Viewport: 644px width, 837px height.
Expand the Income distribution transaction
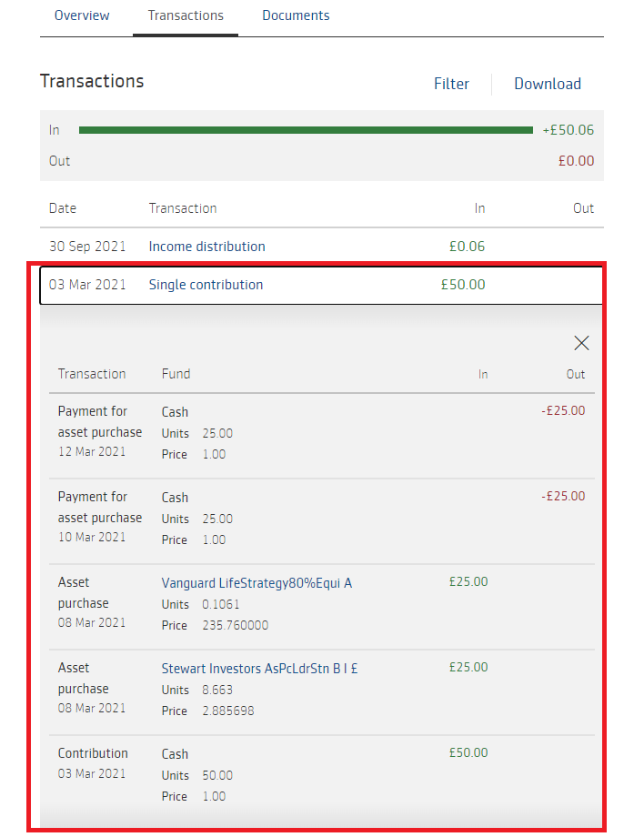click(x=206, y=247)
